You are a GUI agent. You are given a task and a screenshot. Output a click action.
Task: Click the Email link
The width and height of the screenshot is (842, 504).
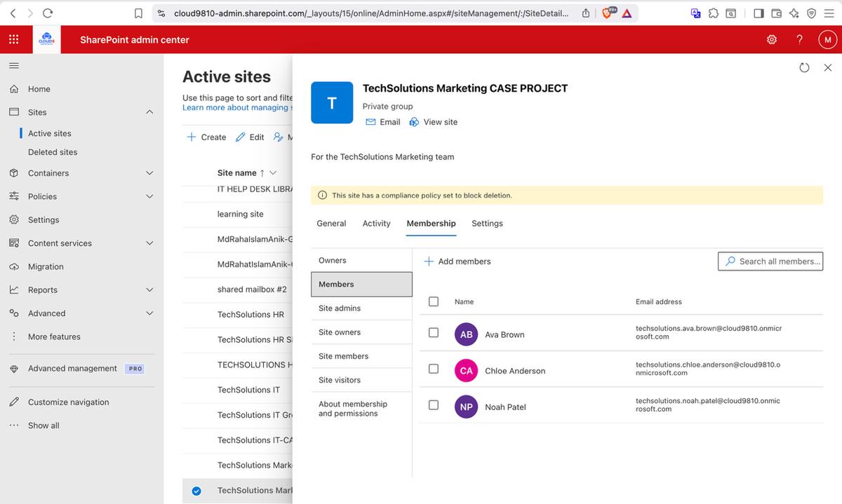383,122
